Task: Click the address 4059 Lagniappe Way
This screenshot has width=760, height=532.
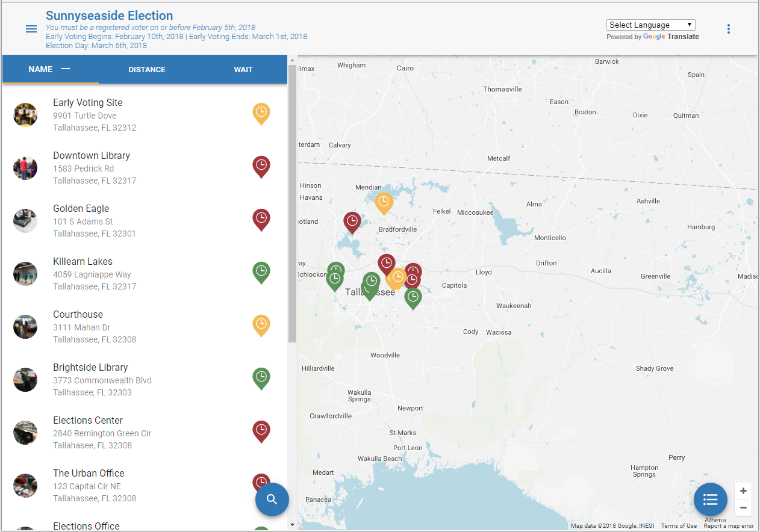Action: point(92,274)
